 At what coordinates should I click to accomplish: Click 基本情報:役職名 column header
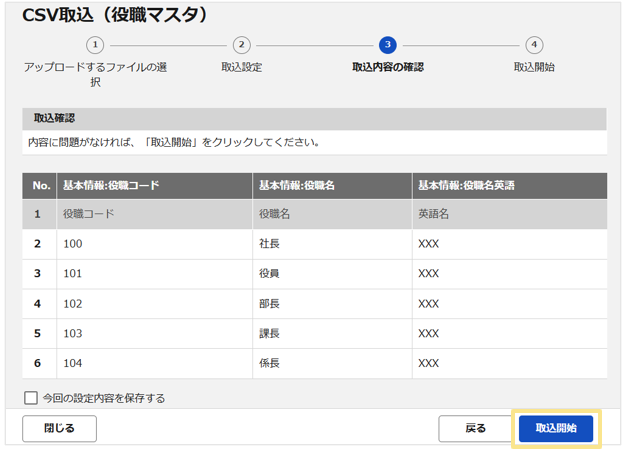click(x=332, y=186)
